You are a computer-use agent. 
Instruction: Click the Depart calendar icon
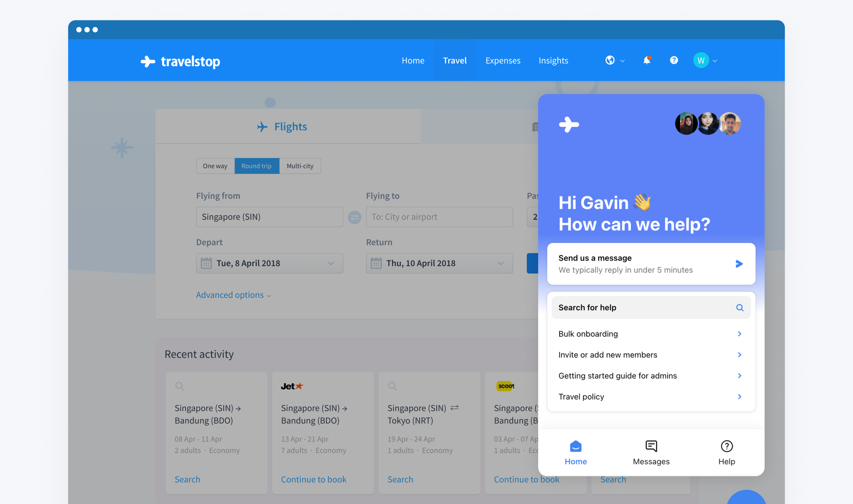pos(206,263)
